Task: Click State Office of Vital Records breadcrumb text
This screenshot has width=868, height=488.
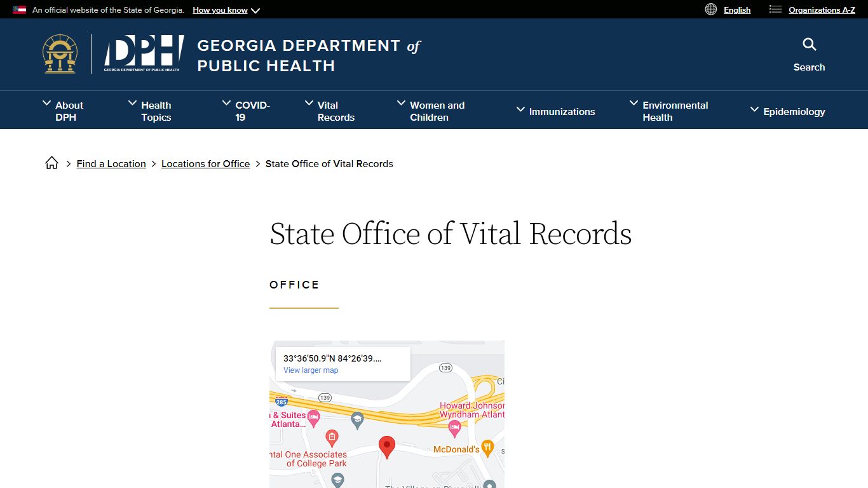Action: pyautogui.click(x=329, y=163)
